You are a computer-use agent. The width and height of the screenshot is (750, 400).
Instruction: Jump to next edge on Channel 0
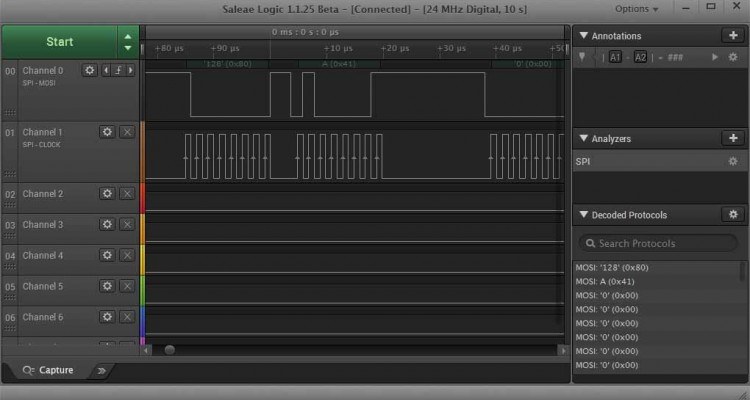point(129,71)
